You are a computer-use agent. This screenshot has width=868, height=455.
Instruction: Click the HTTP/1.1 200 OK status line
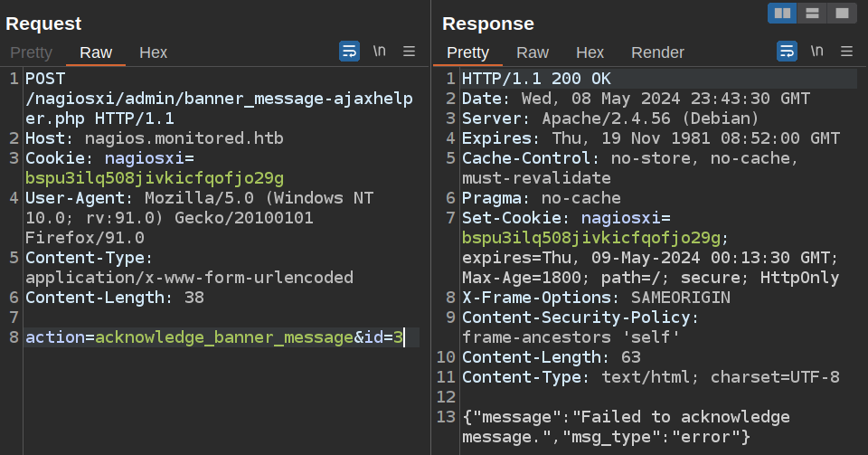pyautogui.click(x=536, y=79)
